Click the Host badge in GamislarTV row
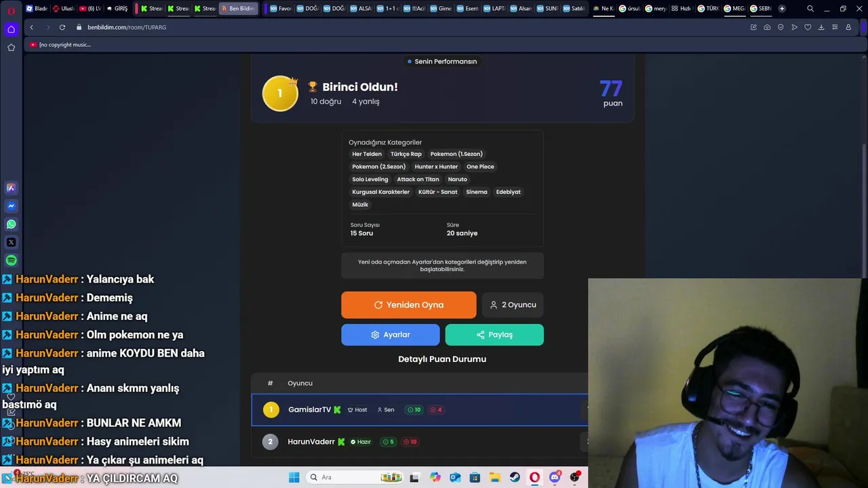 pos(357,410)
